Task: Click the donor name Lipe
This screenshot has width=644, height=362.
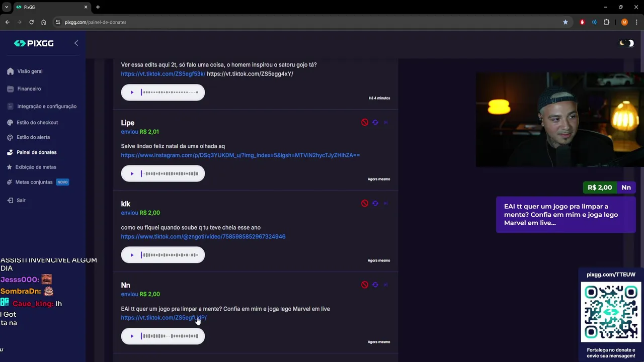Action: (127, 123)
